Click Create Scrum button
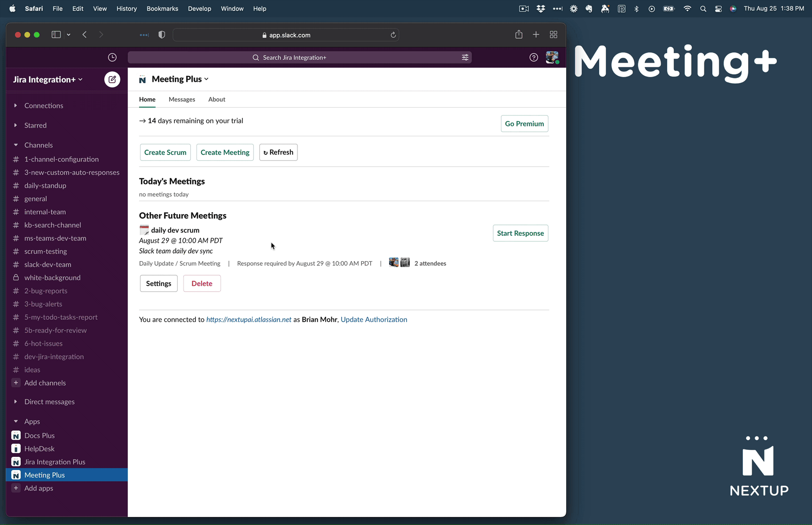The image size is (812, 525). [165, 152]
